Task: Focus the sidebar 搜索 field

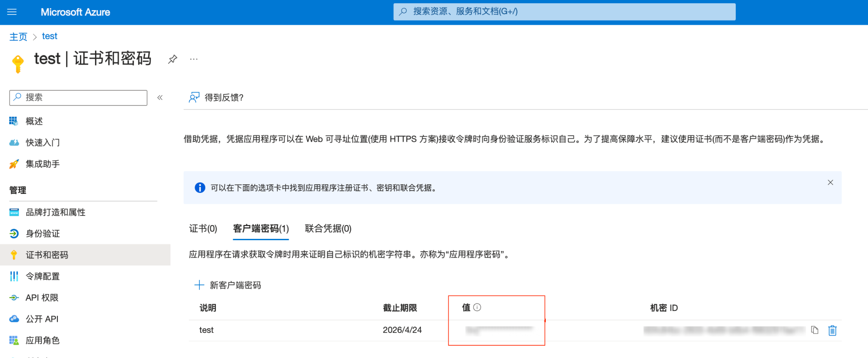Action: click(x=78, y=98)
